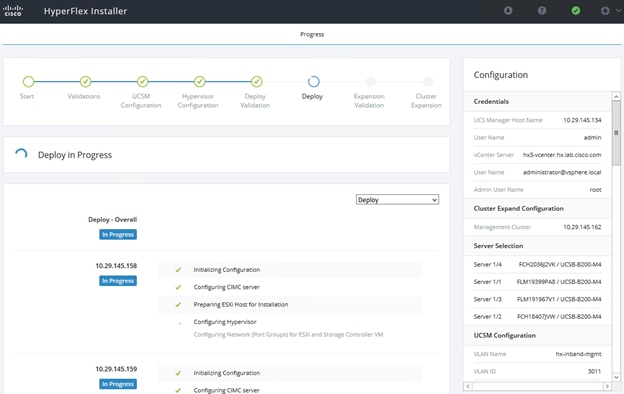Click the Progress tab label
Image resolution: width=624 pixels, height=394 pixels.
(x=312, y=35)
